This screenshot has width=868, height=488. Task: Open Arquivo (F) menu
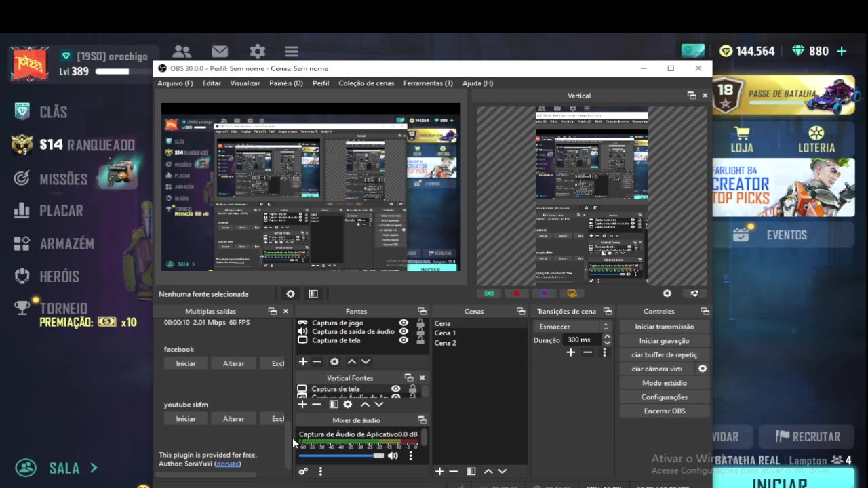175,83
